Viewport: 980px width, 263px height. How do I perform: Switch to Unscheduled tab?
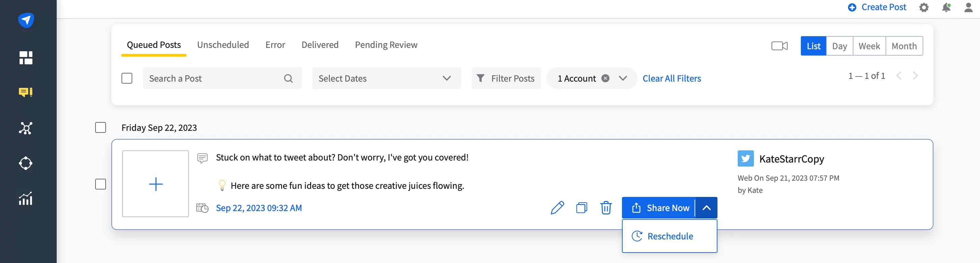tap(223, 45)
